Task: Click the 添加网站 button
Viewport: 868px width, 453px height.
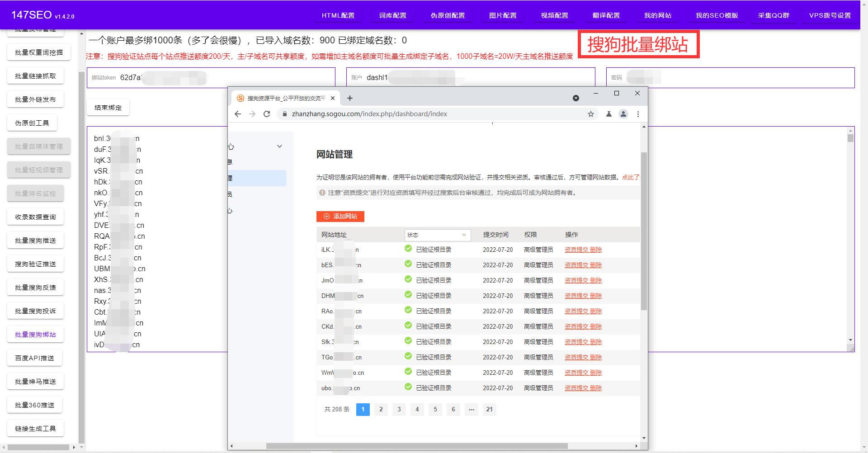Action: coord(340,217)
